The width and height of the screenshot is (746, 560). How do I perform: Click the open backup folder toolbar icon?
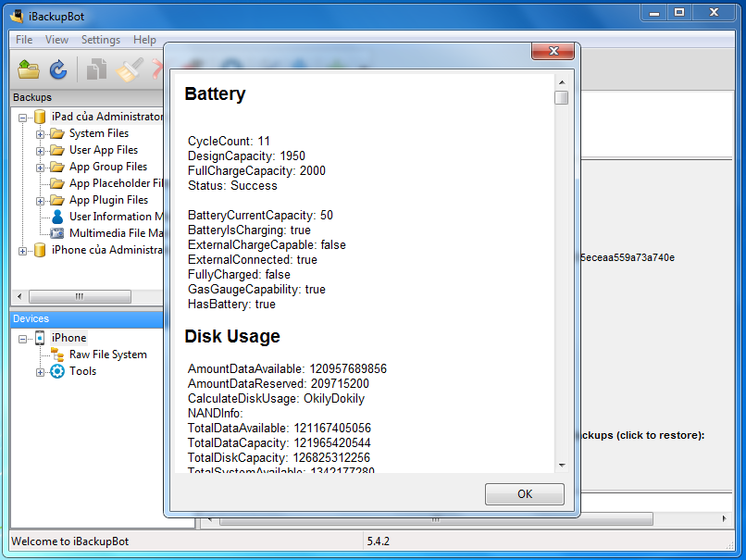[x=29, y=69]
